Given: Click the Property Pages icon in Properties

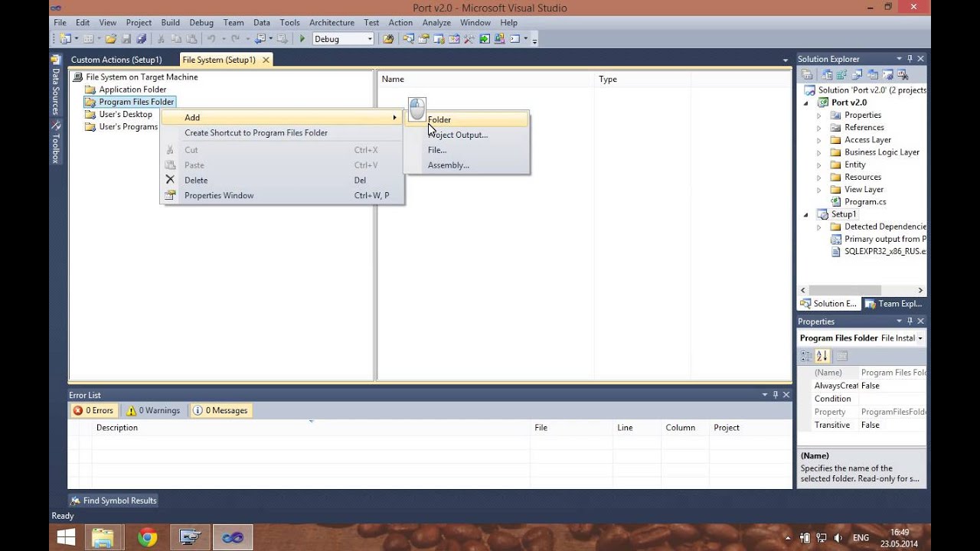Looking at the screenshot, I should 841,356.
